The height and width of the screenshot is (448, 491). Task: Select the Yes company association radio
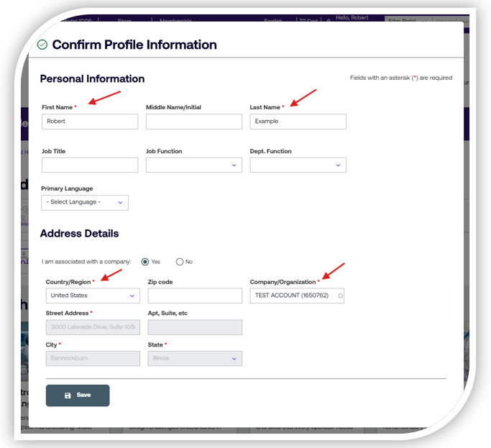145,262
